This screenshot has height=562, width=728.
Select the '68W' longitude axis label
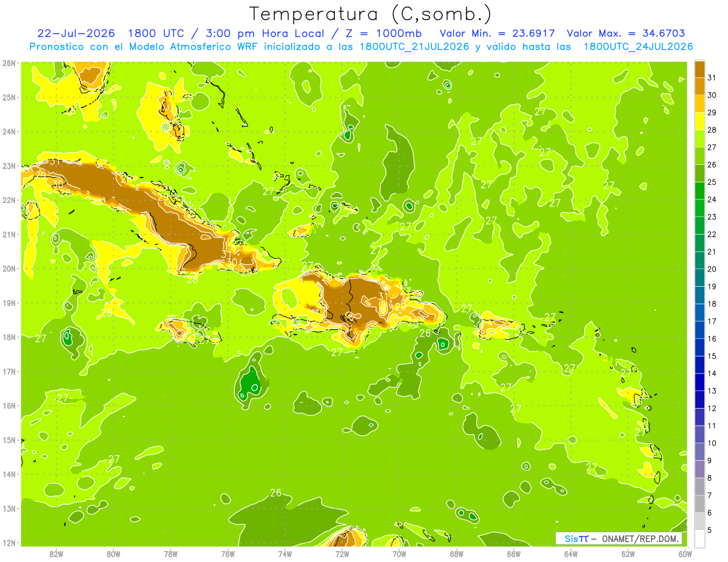pos(457,554)
